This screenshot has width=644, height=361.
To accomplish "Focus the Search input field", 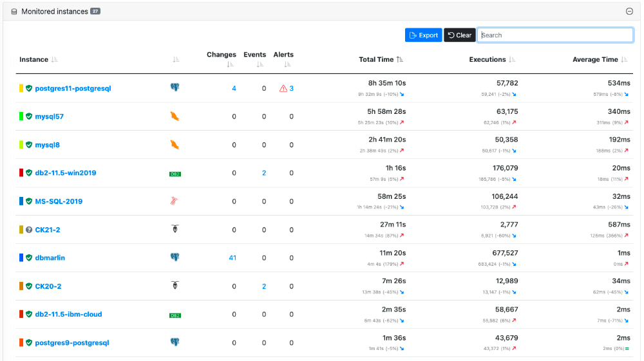I will (x=555, y=35).
